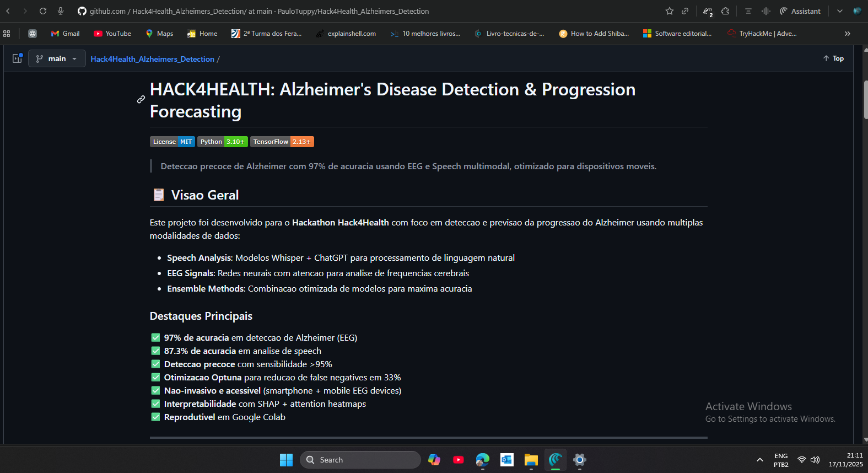868x473 pixels.
Task: Open File Explorer from the taskbar
Action: 531,460
